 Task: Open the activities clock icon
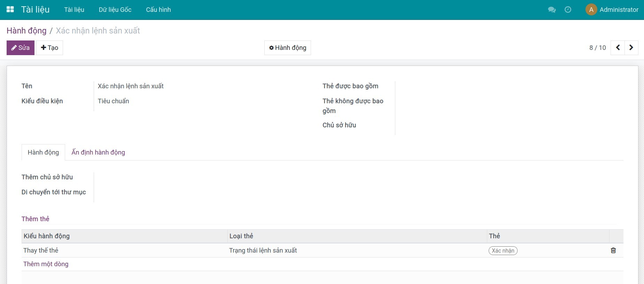tap(568, 9)
